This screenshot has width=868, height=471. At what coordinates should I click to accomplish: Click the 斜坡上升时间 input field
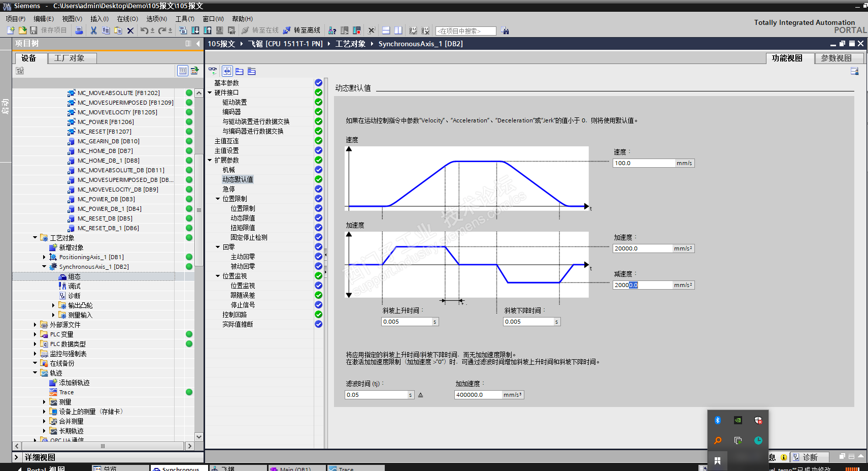click(407, 322)
